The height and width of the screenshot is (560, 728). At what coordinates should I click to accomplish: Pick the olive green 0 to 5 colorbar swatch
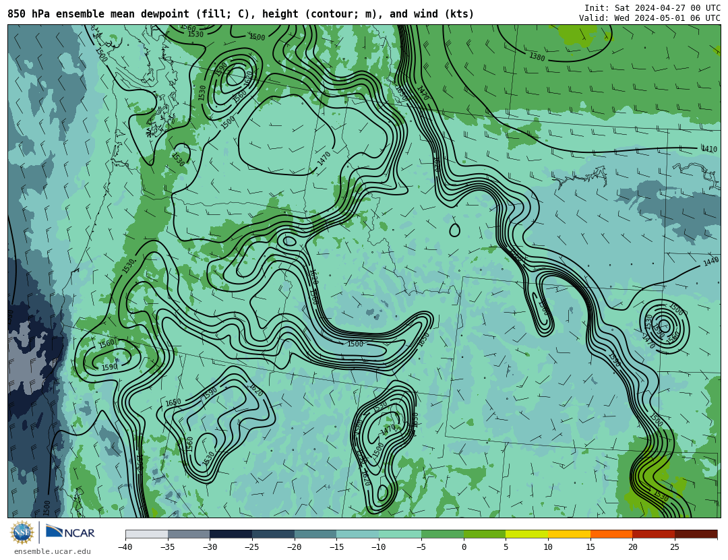click(485, 534)
